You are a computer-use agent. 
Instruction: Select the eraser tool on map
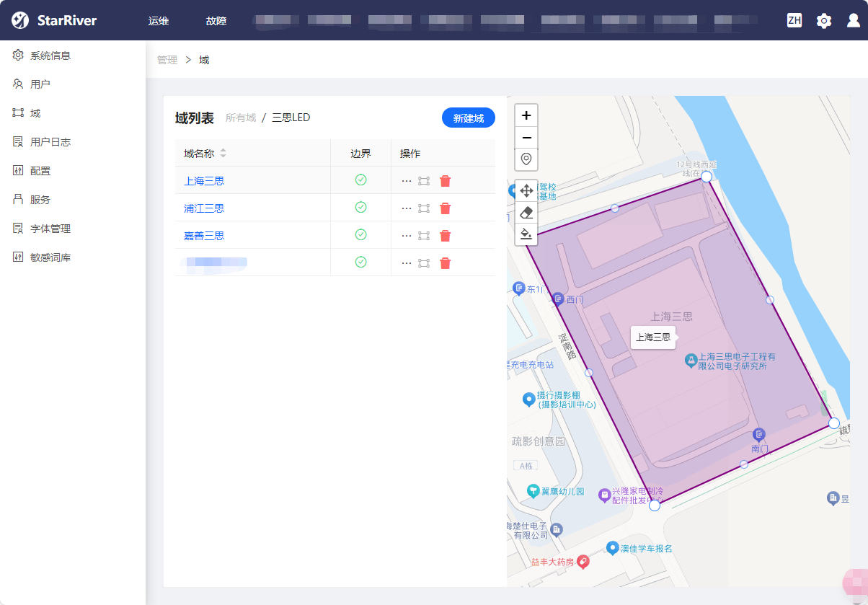tap(526, 213)
